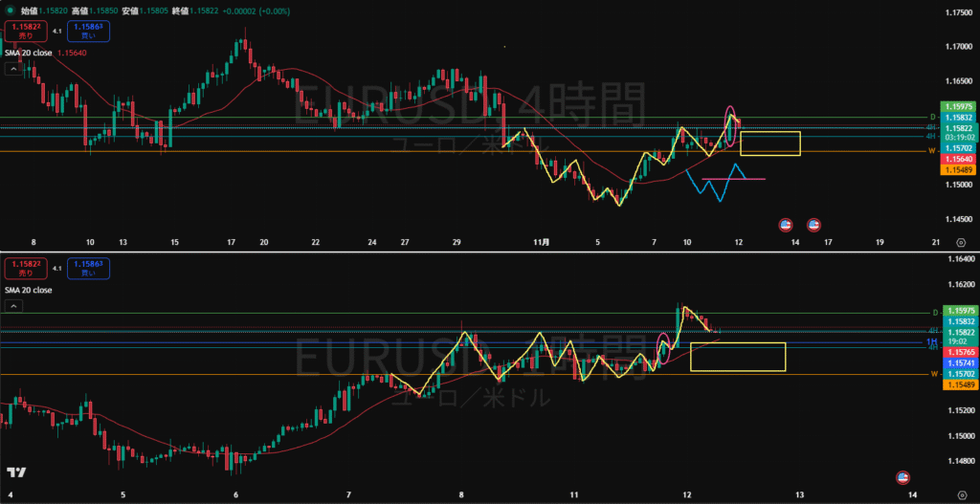980x504 pixels.
Task: Select the SMA 20 close indicator on upper chart
Action: [x=29, y=53]
